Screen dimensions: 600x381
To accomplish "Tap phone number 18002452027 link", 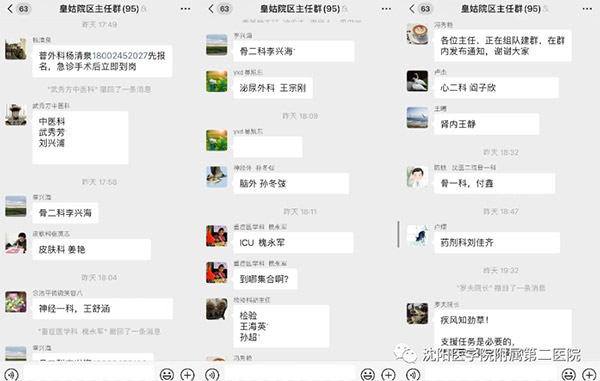I will pos(120,56).
